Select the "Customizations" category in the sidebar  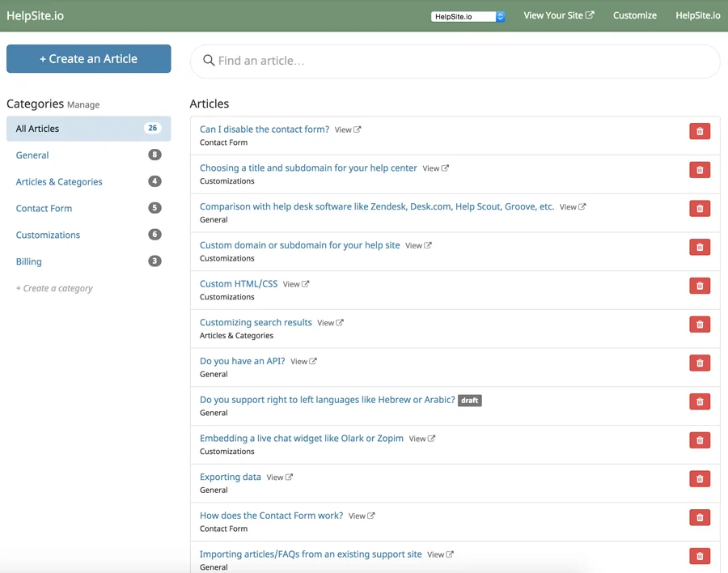47,235
